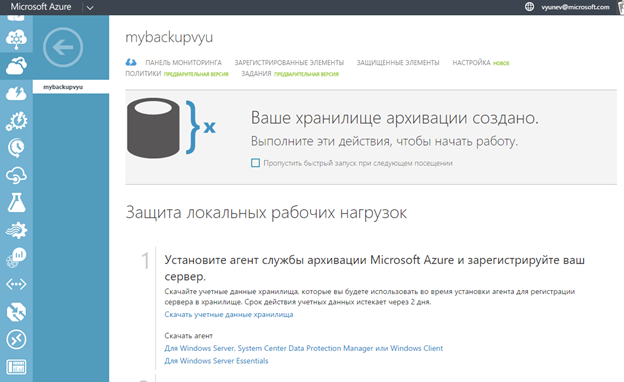Screen dimensions: 624x382
Task: Open the Management Services panel sidebar icon
Action: pyautogui.click(x=16, y=367)
